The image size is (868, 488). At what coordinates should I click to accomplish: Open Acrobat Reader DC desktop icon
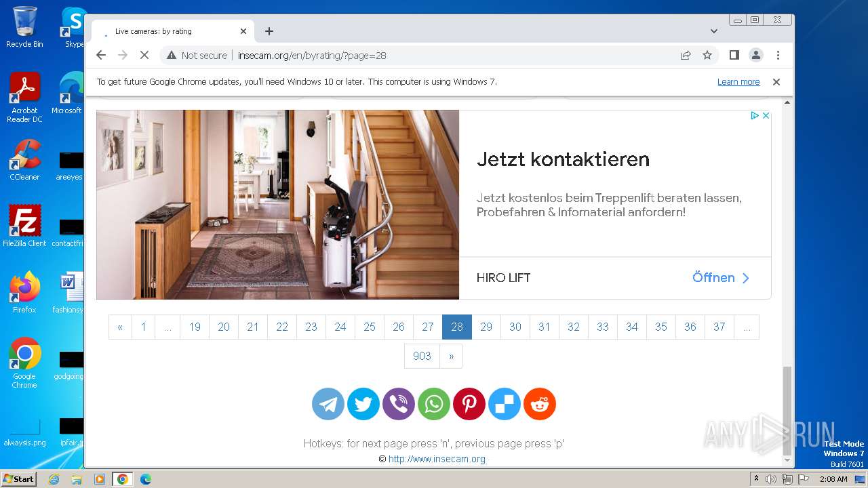[24, 98]
